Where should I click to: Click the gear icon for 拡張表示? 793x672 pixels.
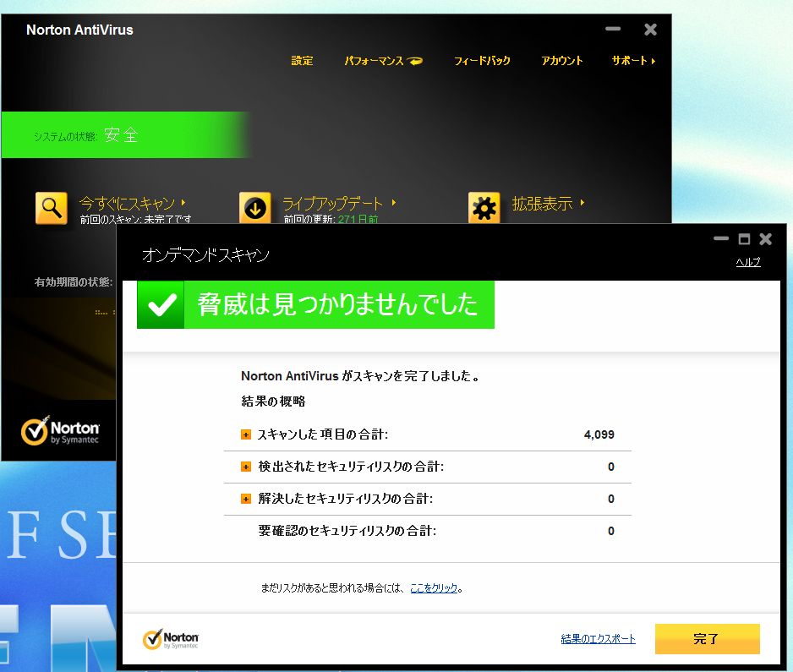[x=484, y=207]
